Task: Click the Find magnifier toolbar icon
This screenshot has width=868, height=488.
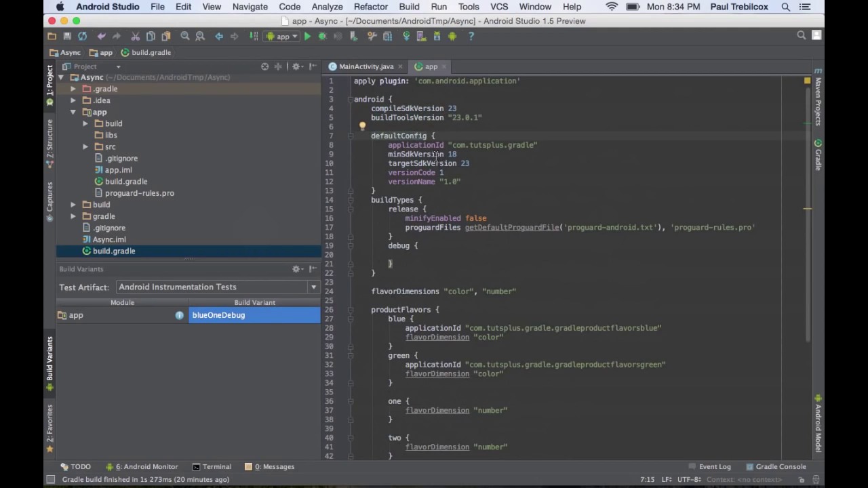Action: pyautogui.click(x=184, y=37)
